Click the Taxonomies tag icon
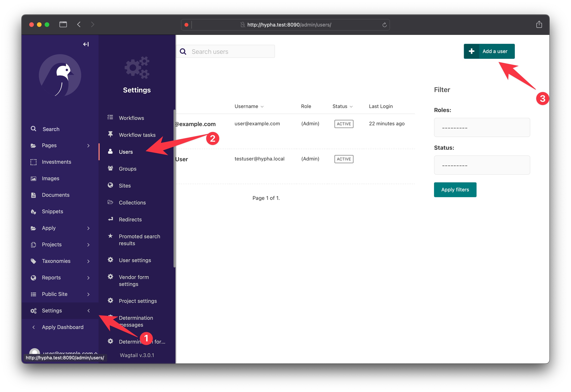The width and height of the screenshot is (571, 392). pyautogui.click(x=33, y=261)
